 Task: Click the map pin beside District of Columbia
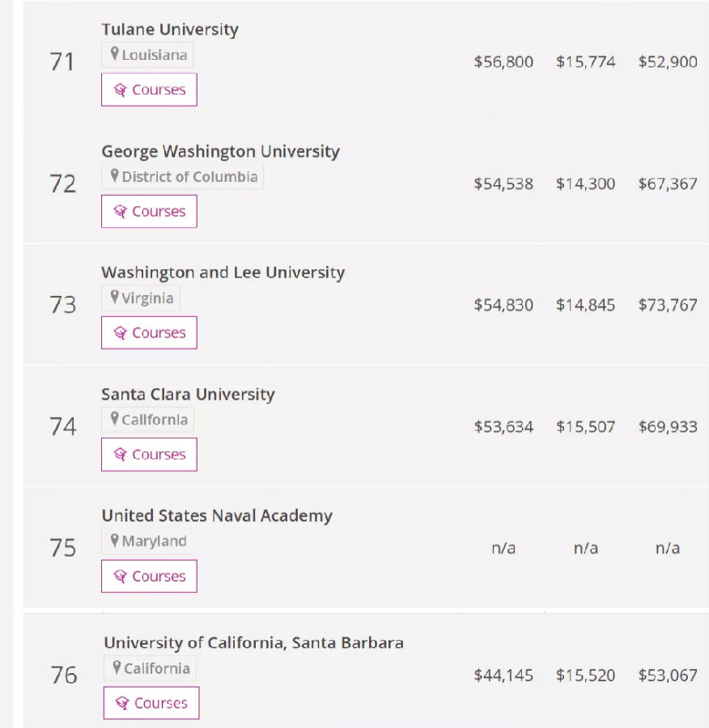[x=115, y=176]
